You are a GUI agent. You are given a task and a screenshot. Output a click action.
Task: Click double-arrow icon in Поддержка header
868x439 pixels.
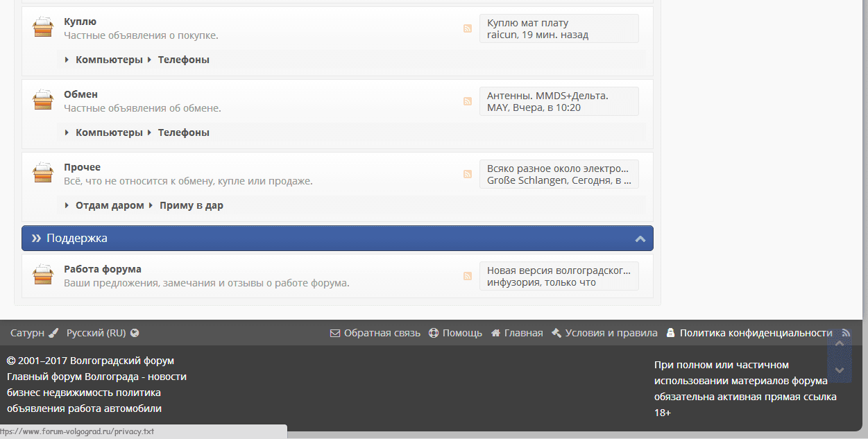click(x=36, y=238)
